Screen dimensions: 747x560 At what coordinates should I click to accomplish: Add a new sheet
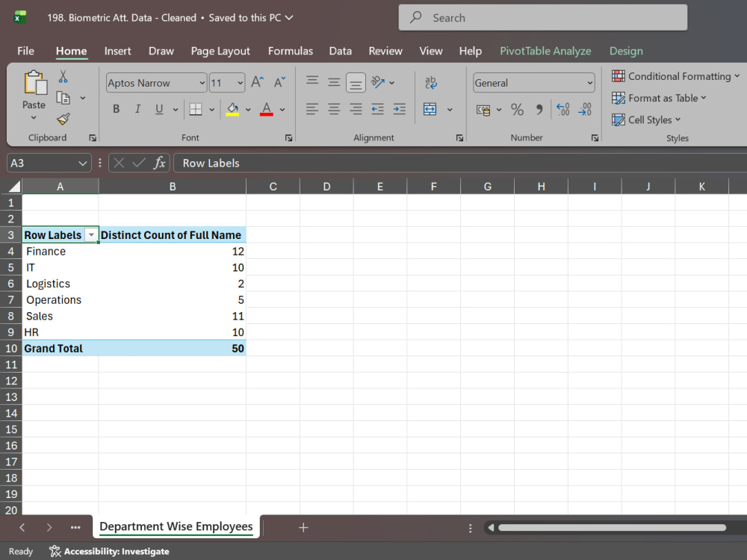[303, 528]
